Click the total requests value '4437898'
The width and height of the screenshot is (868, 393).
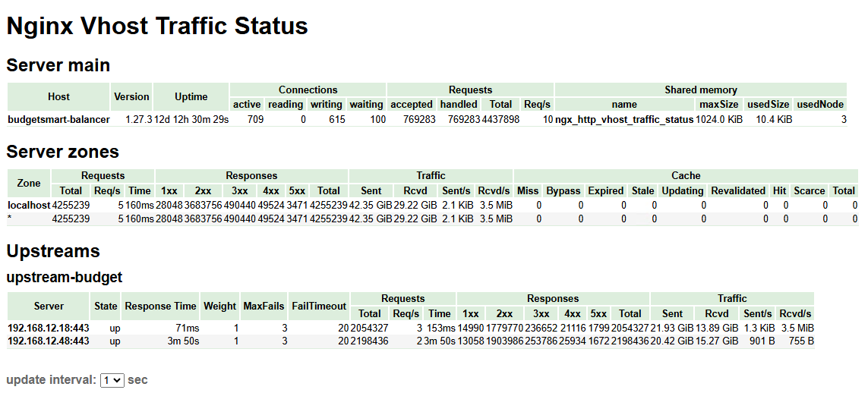500,119
